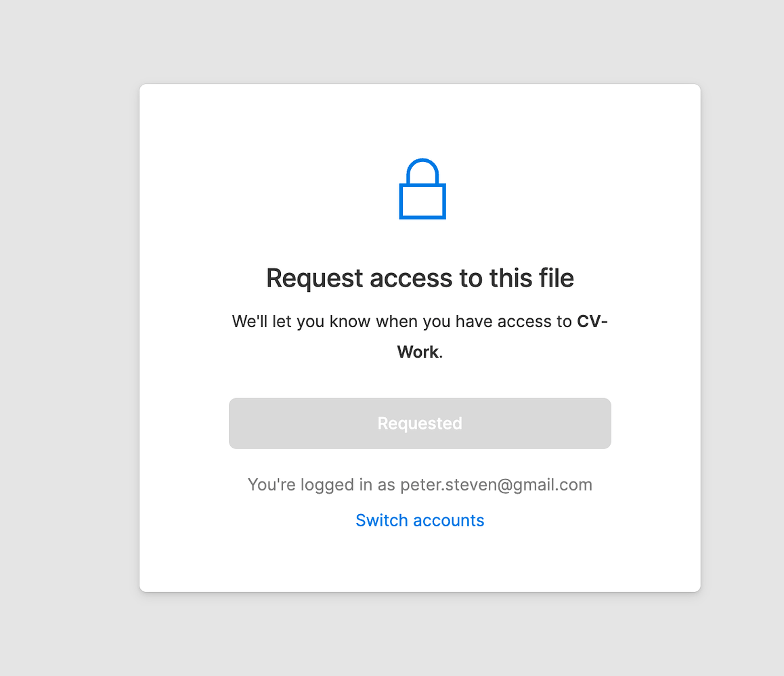Click the gray background left of the card
Screen dimensions: 784x676
(68, 339)
